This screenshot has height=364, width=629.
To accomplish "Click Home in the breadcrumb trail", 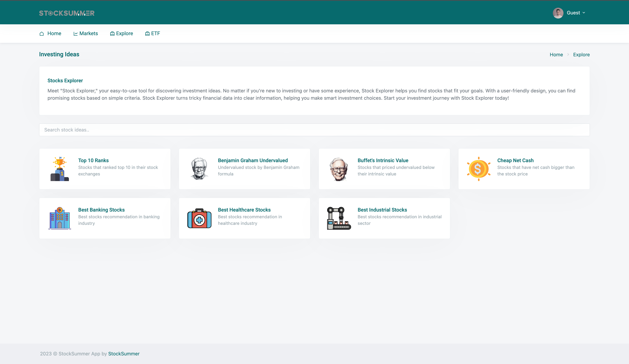I will coord(556,55).
